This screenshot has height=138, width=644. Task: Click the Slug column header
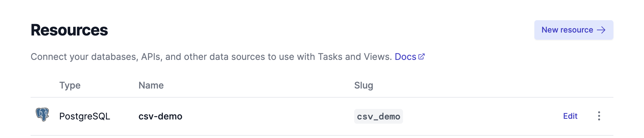click(x=364, y=85)
